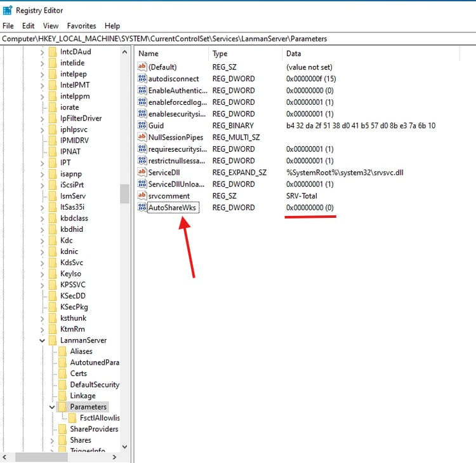The width and height of the screenshot is (476, 463).
Task: Select the intelppm tree item
Action: [x=75, y=97]
